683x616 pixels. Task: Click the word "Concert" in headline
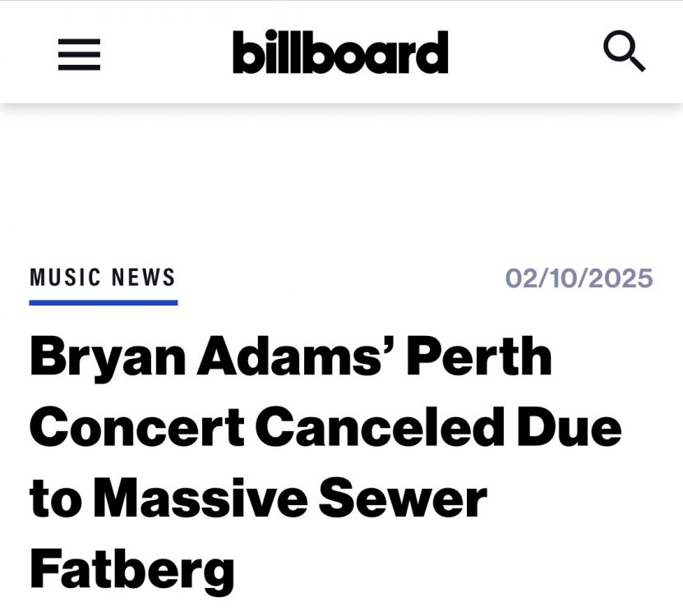click(137, 429)
